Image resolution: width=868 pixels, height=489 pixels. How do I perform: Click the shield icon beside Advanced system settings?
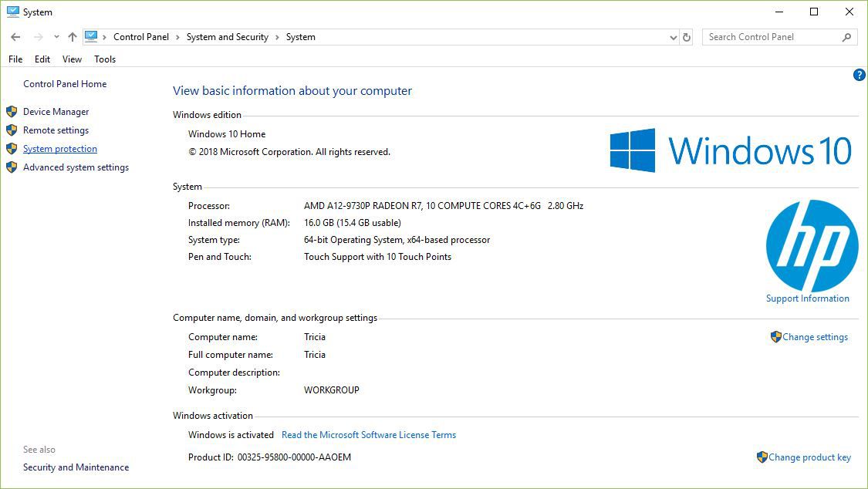pyautogui.click(x=12, y=167)
